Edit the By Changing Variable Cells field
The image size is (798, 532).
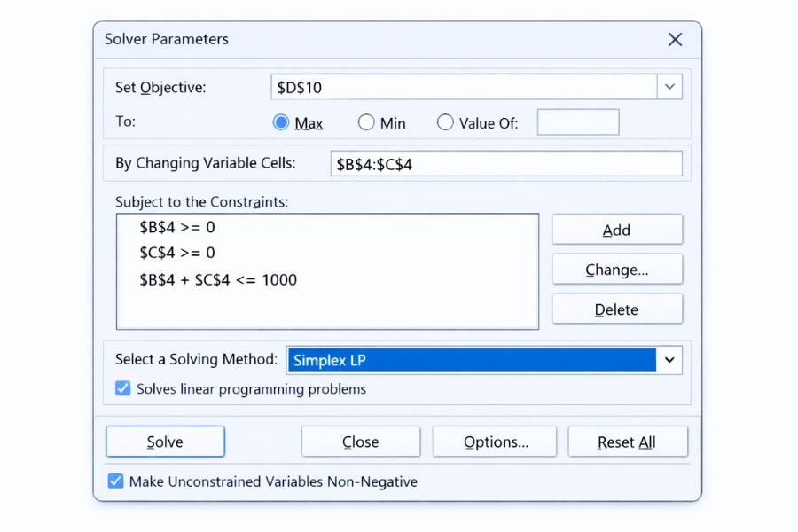tap(507, 163)
